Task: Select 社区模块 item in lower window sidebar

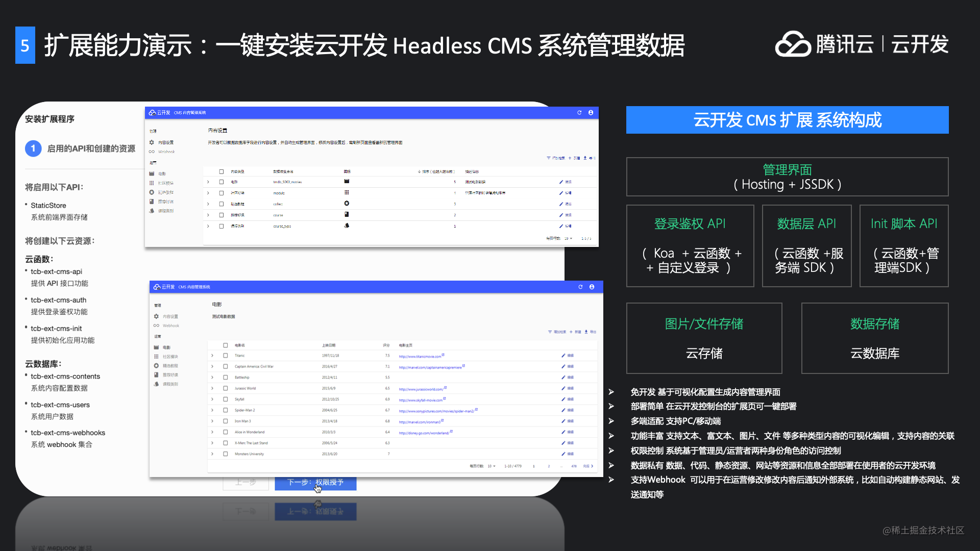Action: [x=166, y=357]
